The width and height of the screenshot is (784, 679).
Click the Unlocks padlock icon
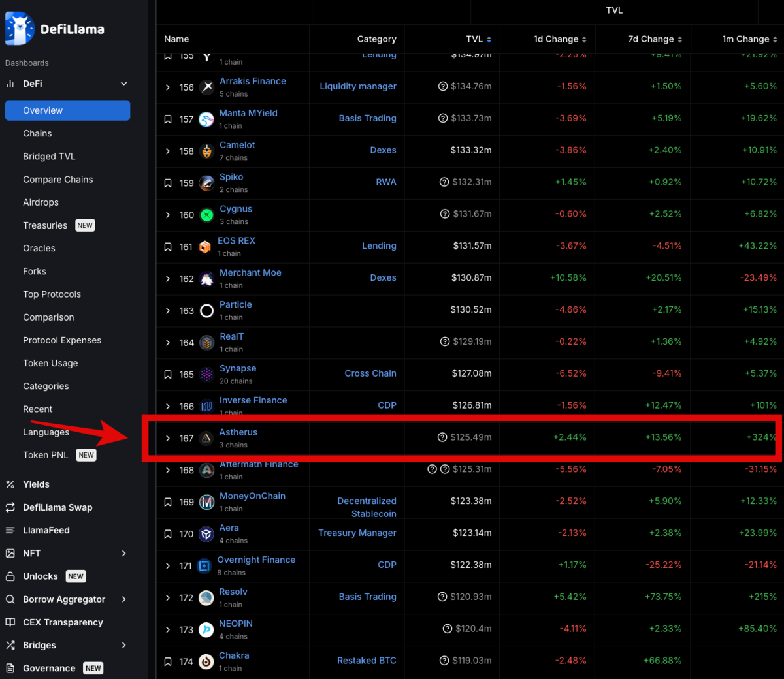(10, 576)
